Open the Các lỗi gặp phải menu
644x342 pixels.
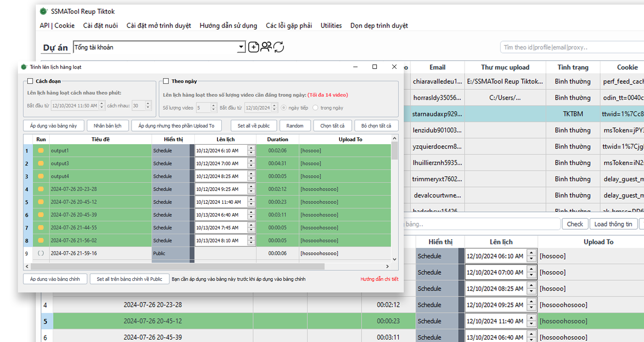[x=289, y=26]
